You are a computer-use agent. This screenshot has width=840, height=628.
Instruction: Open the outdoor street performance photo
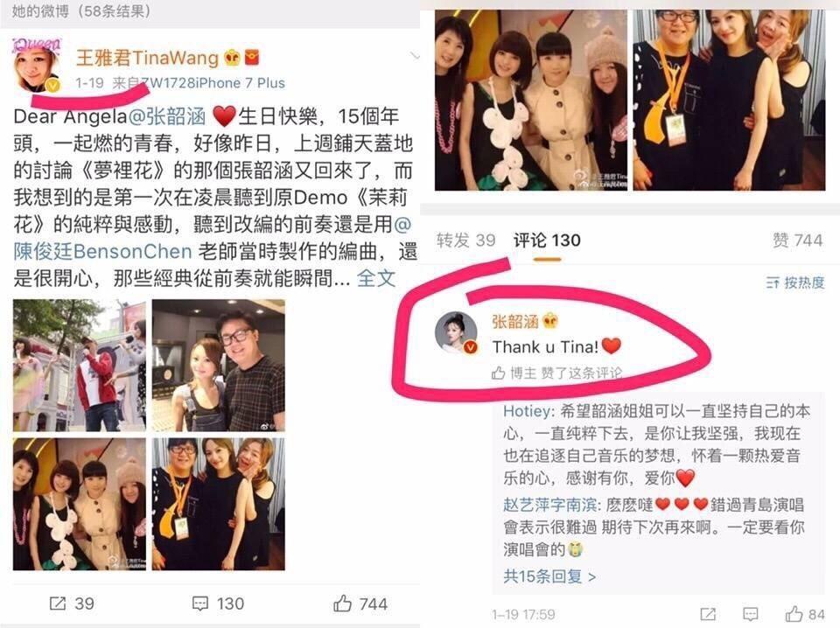(80, 365)
